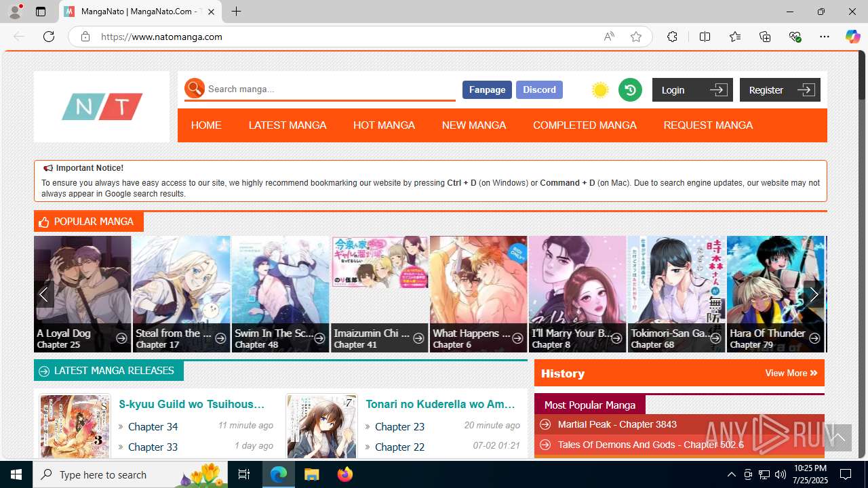Open COMPLETED MANGA menu item
868x488 pixels.
point(585,125)
